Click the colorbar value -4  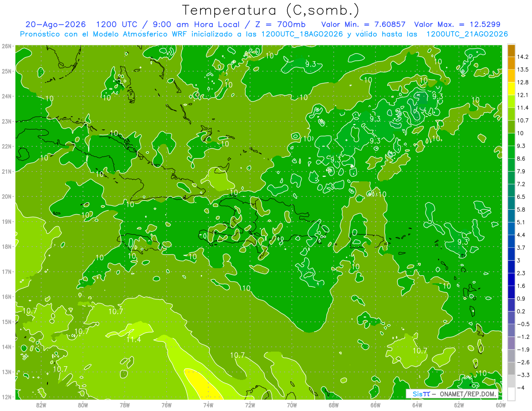pos(521,388)
